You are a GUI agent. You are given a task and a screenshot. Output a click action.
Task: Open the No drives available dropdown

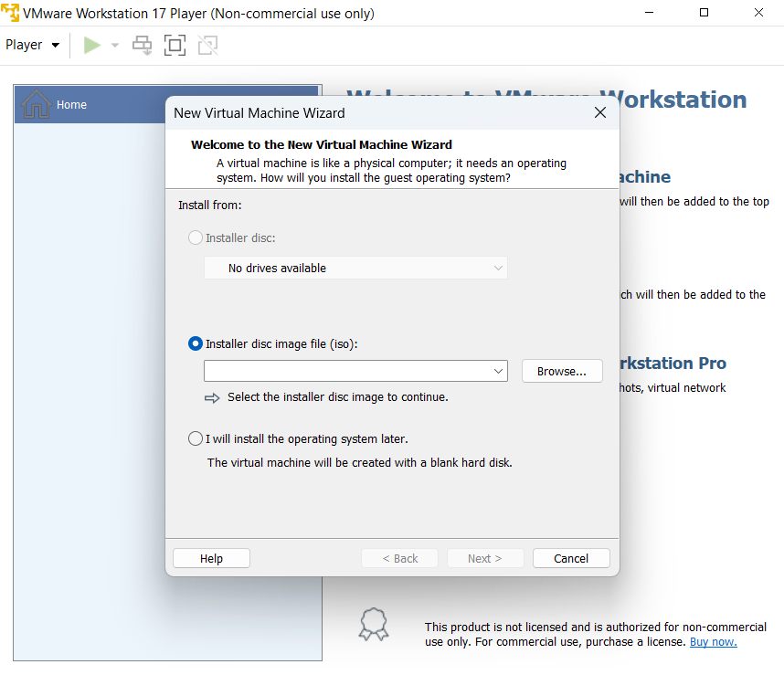click(x=355, y=268)
